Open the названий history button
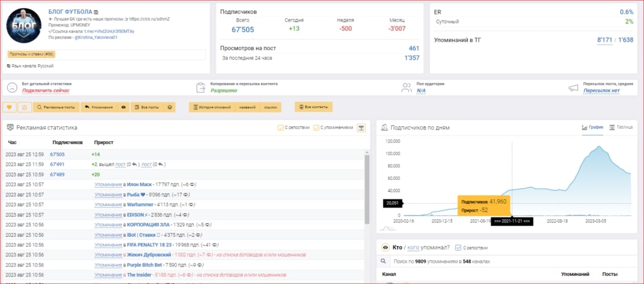The height and width of the screenshot is (284, 644). pos(247,107)
